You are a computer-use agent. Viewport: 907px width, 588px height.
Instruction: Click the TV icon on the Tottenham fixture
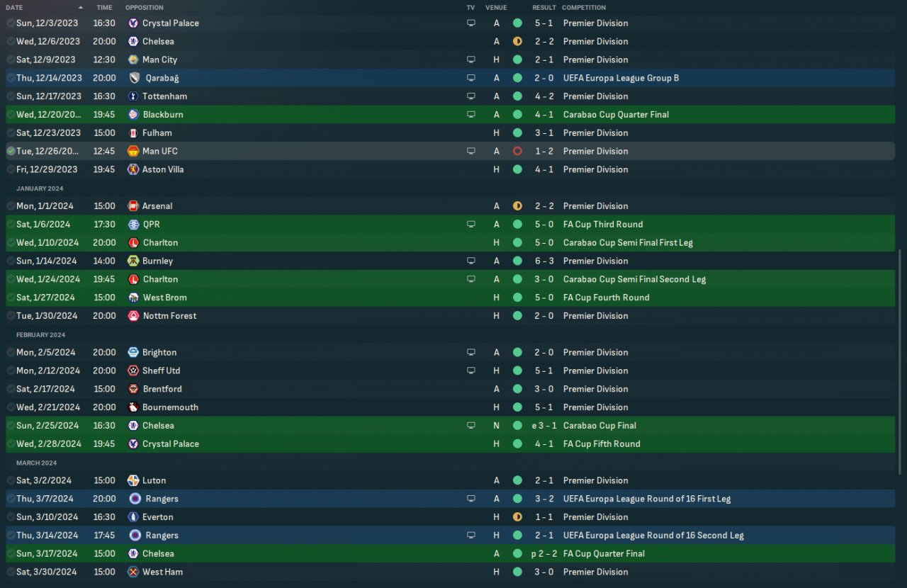471,96
